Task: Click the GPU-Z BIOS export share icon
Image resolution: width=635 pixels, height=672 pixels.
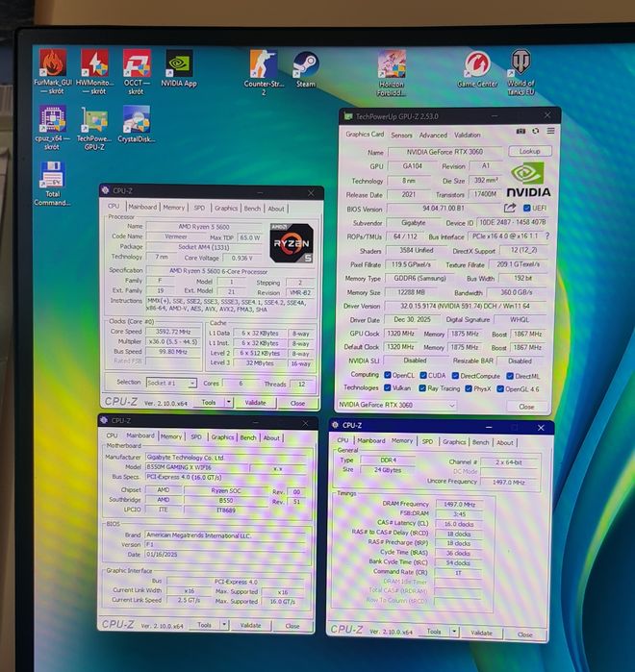Action: click(510, 208)
